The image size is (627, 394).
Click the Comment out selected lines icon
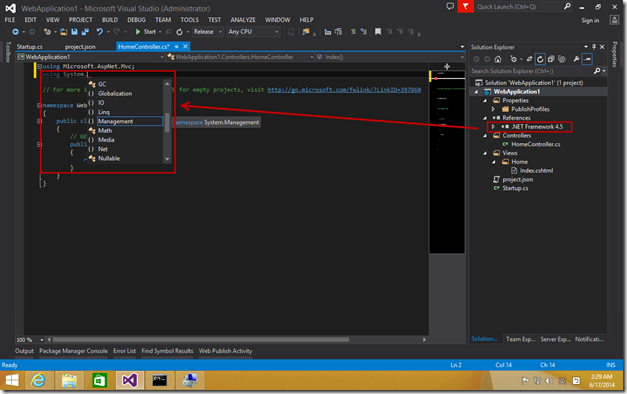tap(353, 32)
